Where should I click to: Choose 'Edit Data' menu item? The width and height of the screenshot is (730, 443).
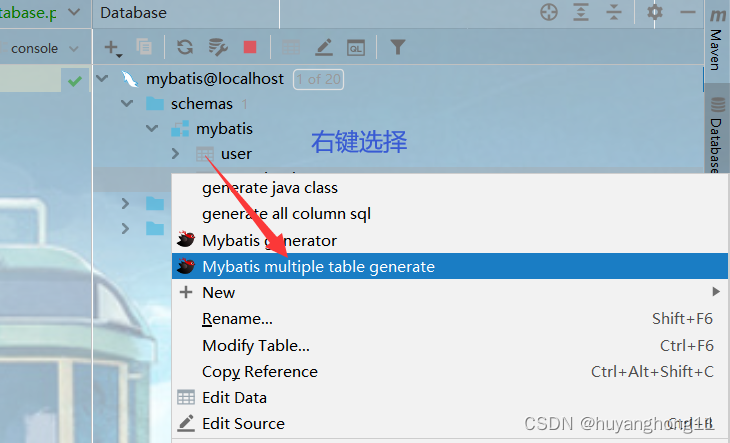pyautogui.click(x=450, y=397)
